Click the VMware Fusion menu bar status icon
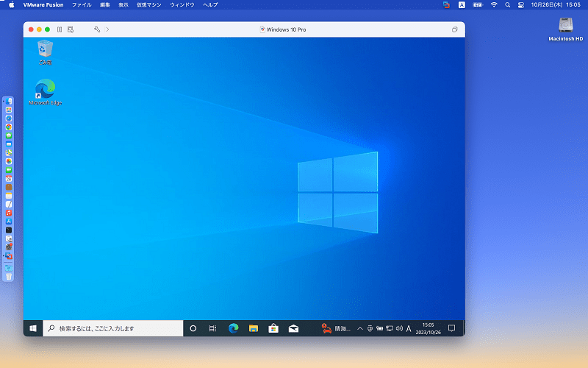The image size is (588, 368). pyautogui.click(x=446, y=5)
